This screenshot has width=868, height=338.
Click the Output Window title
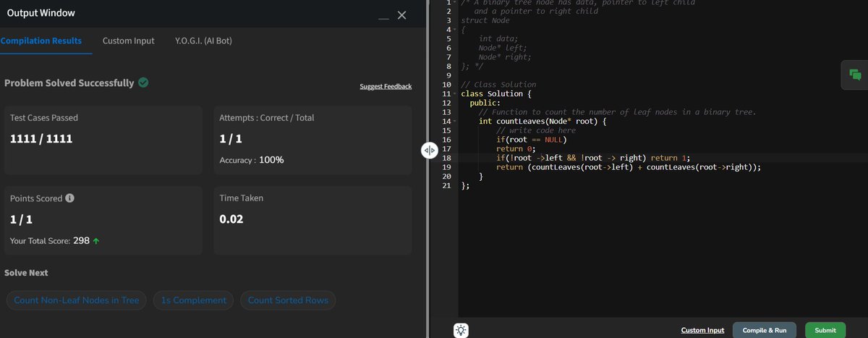point(41,13)
